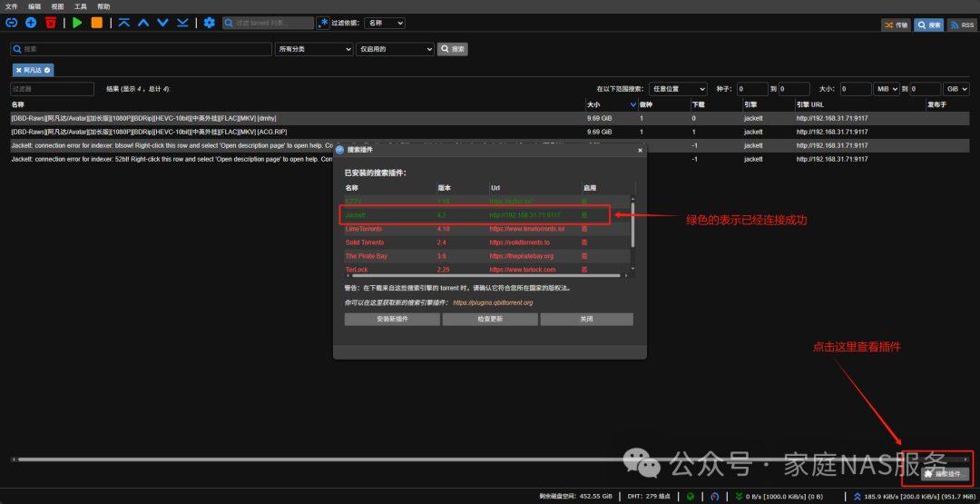
Task: Open the 过滤依据 名称 dropdown
Action: click(385, 23)
